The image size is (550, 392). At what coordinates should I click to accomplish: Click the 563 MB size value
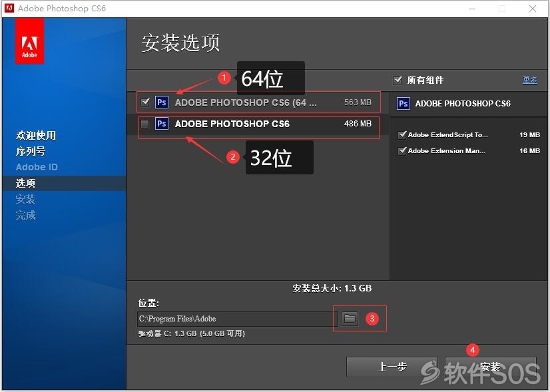pos(358,102)
